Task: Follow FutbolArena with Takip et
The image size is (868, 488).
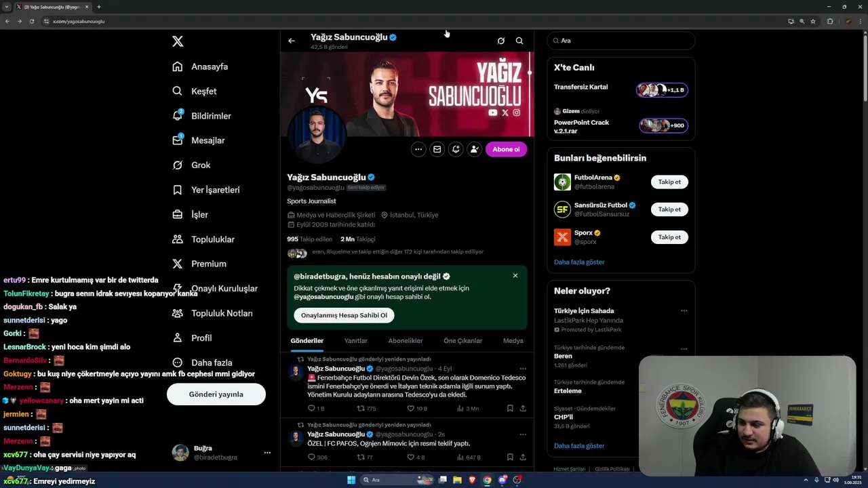Action: click(x=669, y=182)
